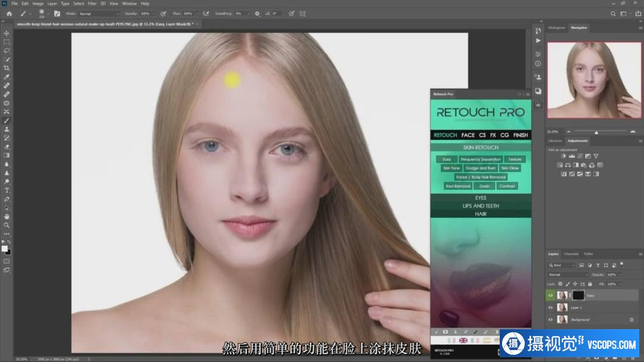Select the Type tool
The width and height of the screenshot is (644, 362).
coord(7,190)
